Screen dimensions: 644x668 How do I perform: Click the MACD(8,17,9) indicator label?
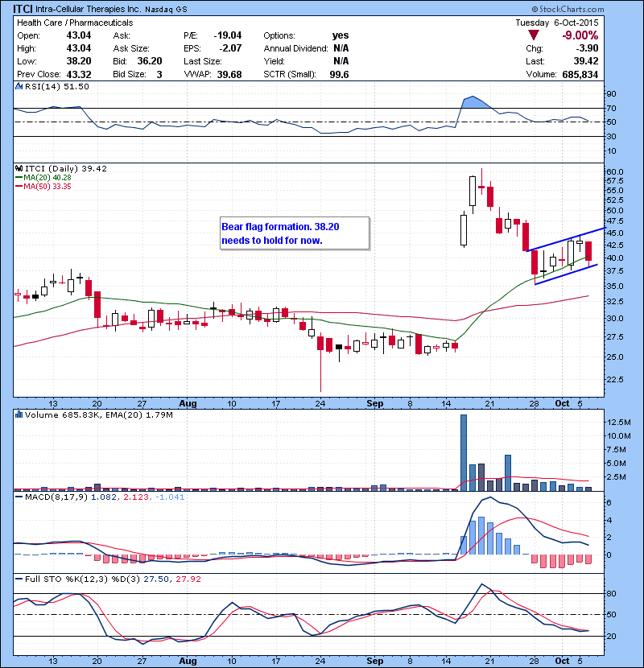(56, 497)
